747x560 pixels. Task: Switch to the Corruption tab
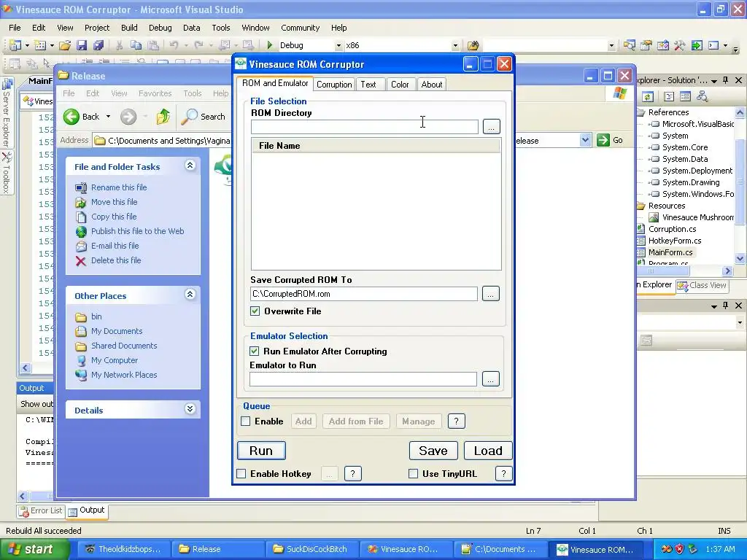point(334,85)
